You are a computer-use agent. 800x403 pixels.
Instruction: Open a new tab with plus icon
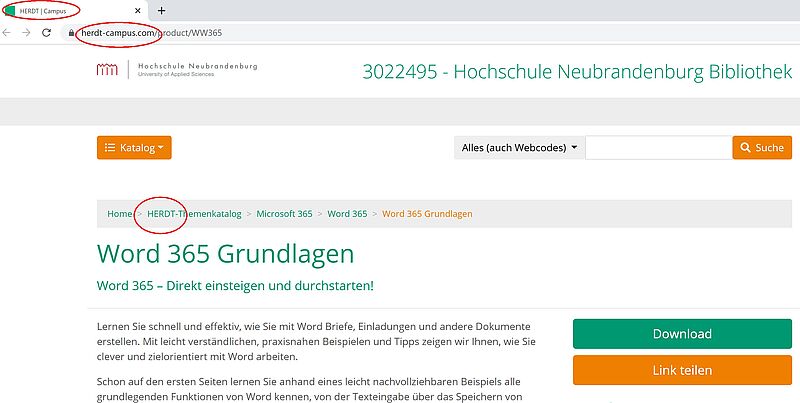[161, 10]
